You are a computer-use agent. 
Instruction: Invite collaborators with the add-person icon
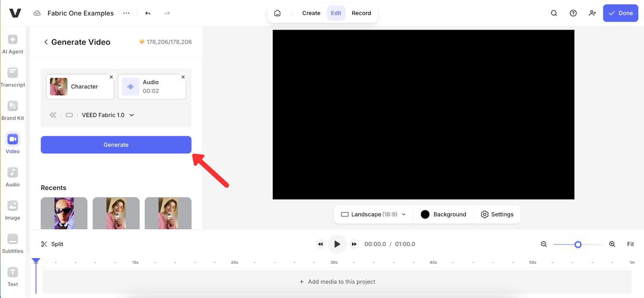592,13
